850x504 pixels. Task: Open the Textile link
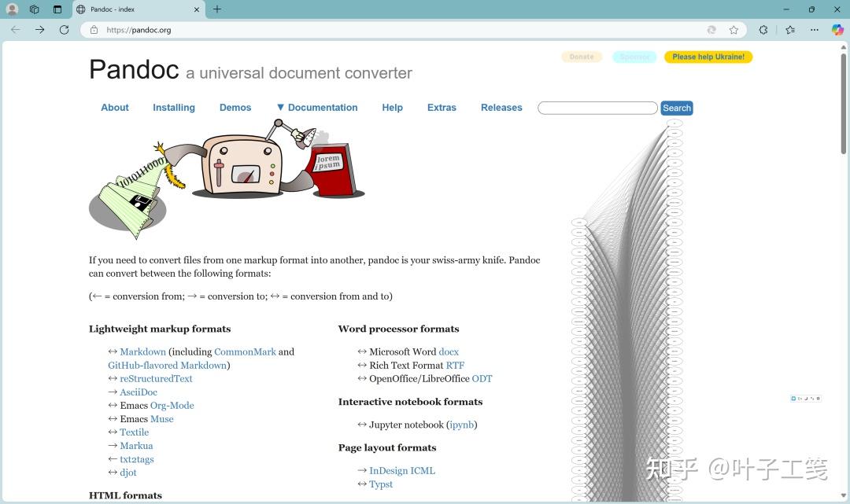tap(134, 432)
